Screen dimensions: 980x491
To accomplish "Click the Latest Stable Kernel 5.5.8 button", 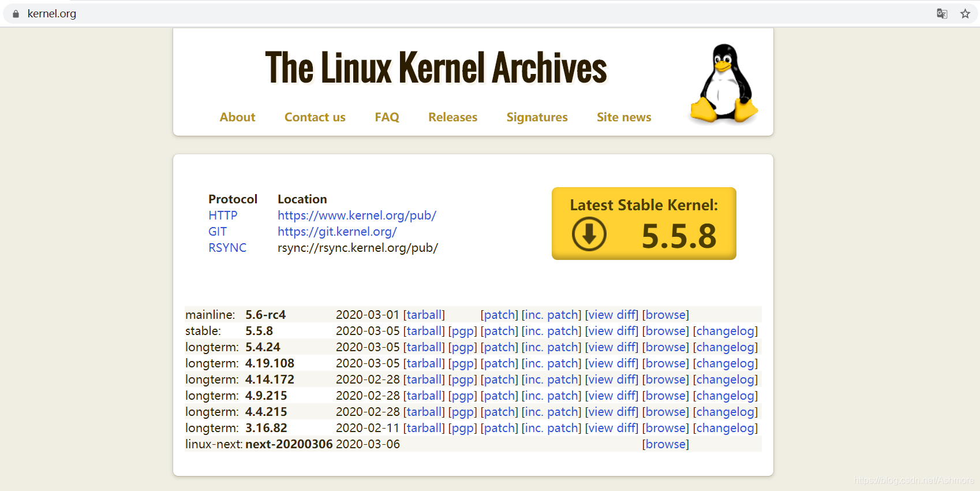I will [x=644, y=224].
